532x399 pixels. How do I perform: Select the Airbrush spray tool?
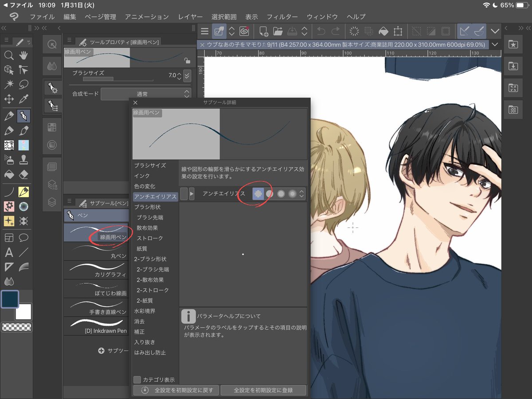8,160
